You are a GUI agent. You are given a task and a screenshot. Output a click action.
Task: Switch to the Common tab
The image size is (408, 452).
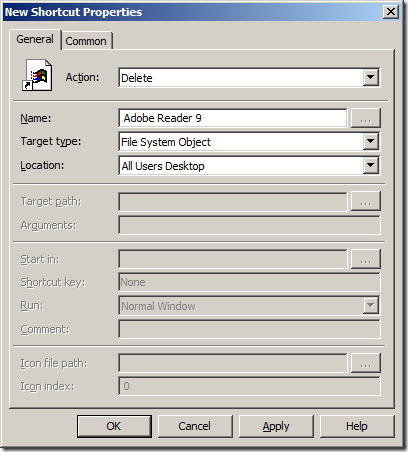click(x=86, y=41)
